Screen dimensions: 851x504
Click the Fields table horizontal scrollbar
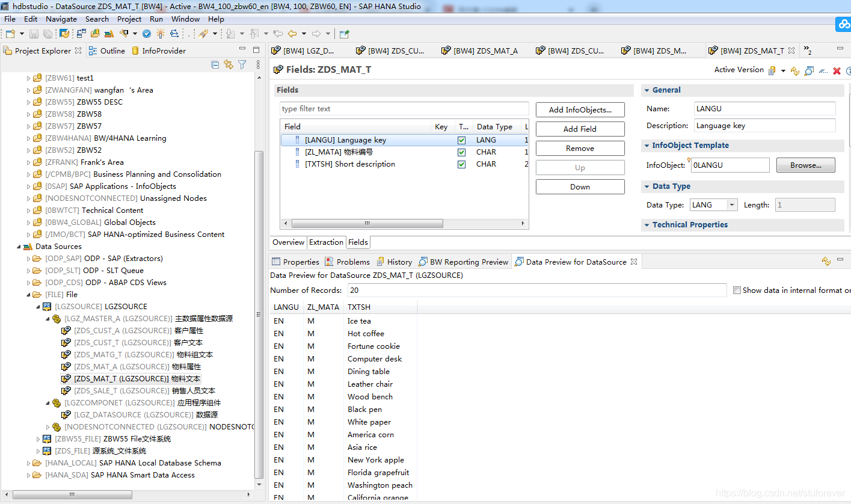pyautogui.click(x=367, y=223)
